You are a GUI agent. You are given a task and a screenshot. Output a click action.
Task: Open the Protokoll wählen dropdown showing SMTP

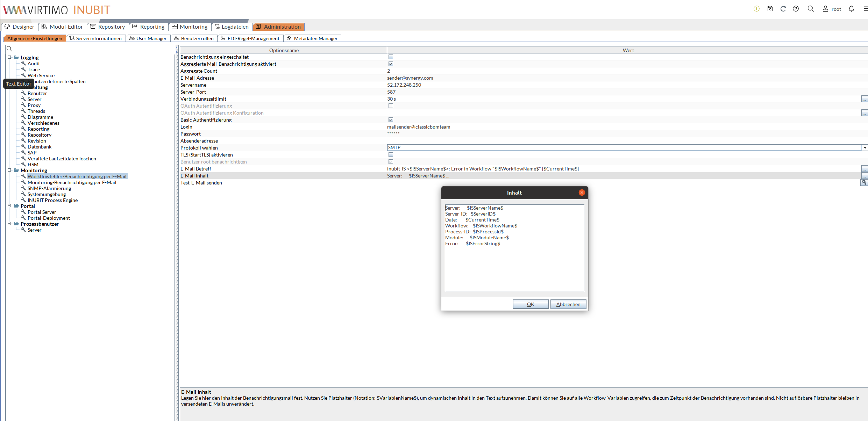point(865,147)
